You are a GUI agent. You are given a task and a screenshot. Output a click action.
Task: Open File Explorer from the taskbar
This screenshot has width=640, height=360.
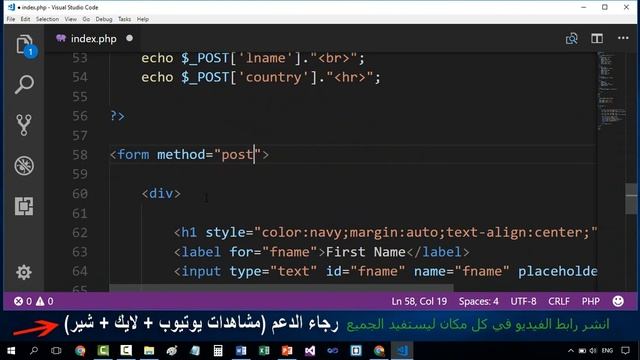coord(149,351)
